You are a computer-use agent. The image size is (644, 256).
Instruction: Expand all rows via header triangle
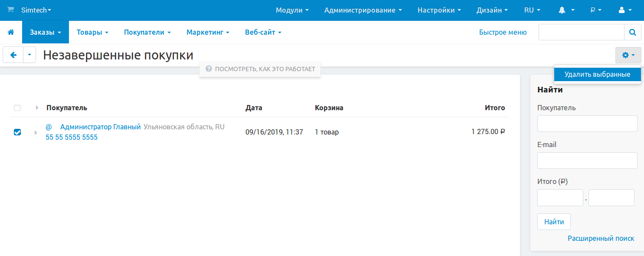coord(37,108)
